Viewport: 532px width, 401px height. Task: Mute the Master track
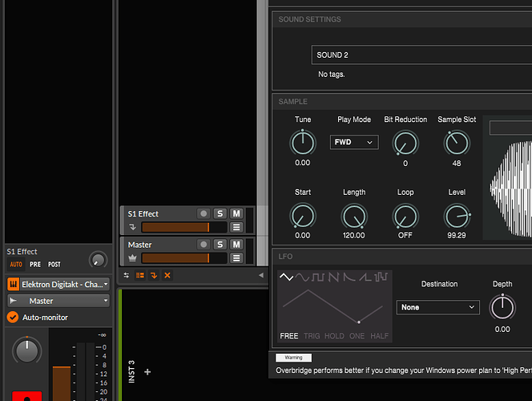(236, 245)
